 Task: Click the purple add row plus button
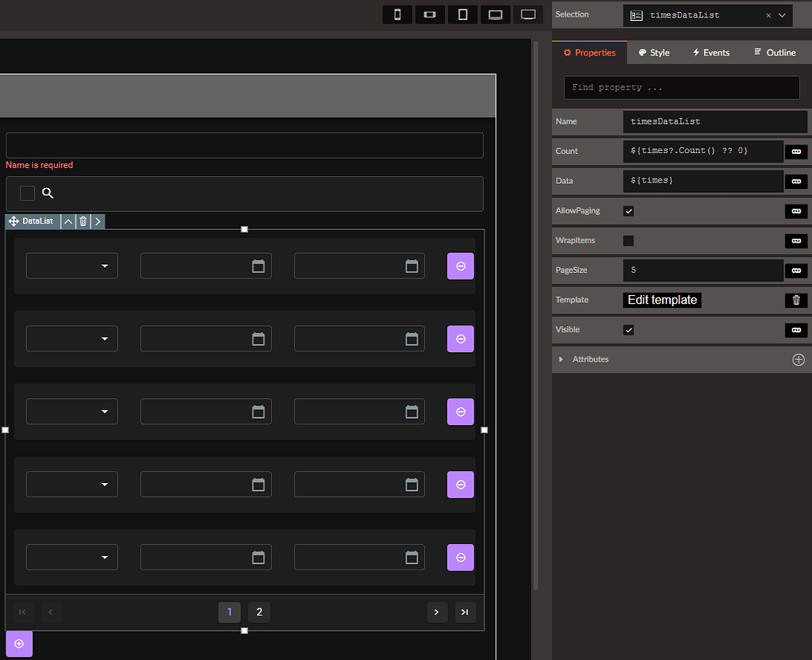coord(19,644)
